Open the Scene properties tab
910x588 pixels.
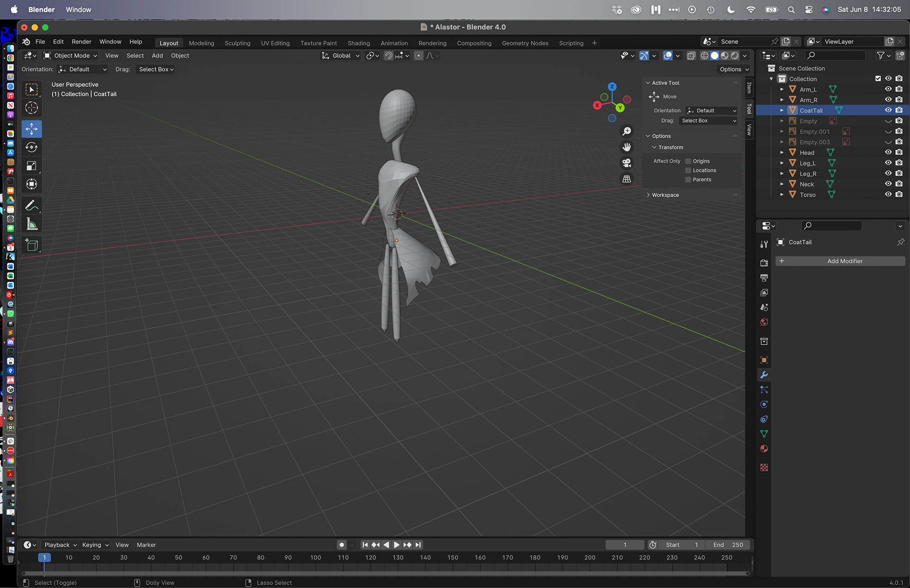764,308
